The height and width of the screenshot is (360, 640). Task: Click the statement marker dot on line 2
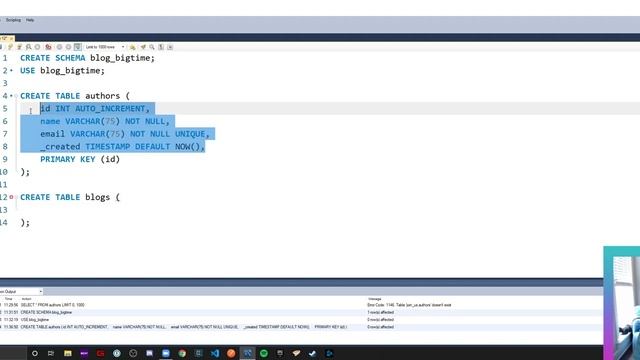coord(11,71)
